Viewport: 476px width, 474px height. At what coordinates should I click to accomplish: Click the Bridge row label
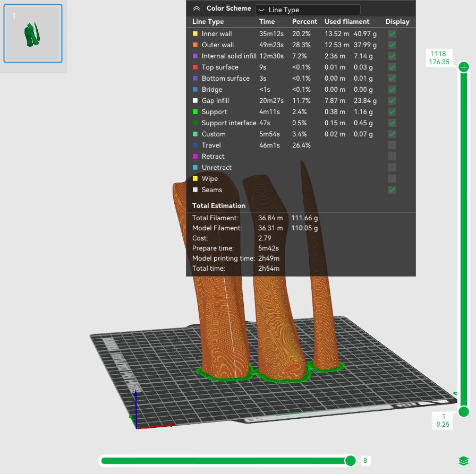pyautogui.click(x=212, y=90)
